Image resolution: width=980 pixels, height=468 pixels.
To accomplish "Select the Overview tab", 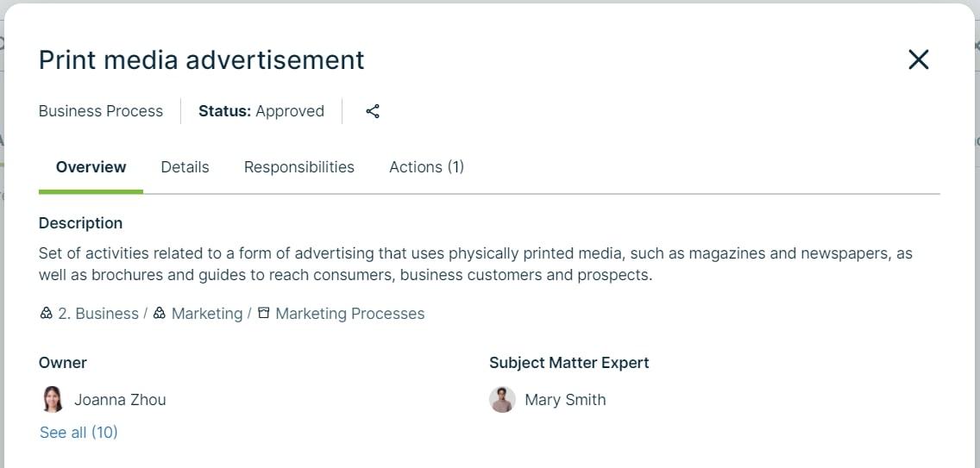I will click(x=91, y=167).
